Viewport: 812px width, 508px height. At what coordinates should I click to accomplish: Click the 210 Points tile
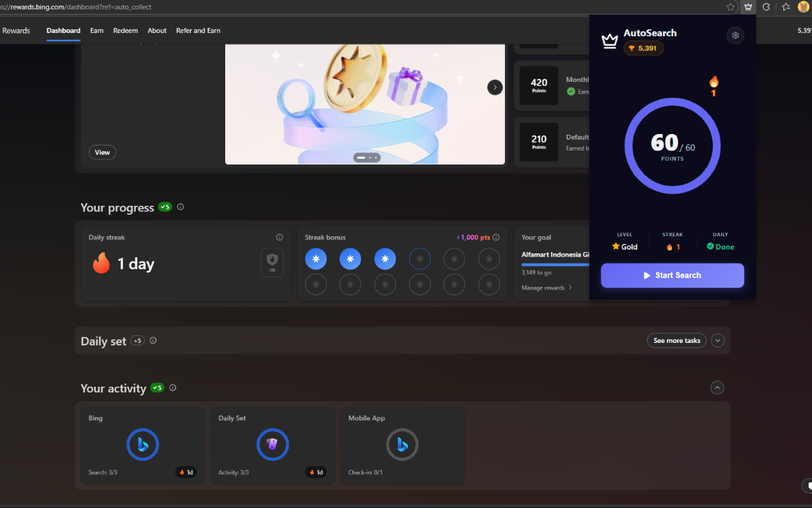[539, 142]
